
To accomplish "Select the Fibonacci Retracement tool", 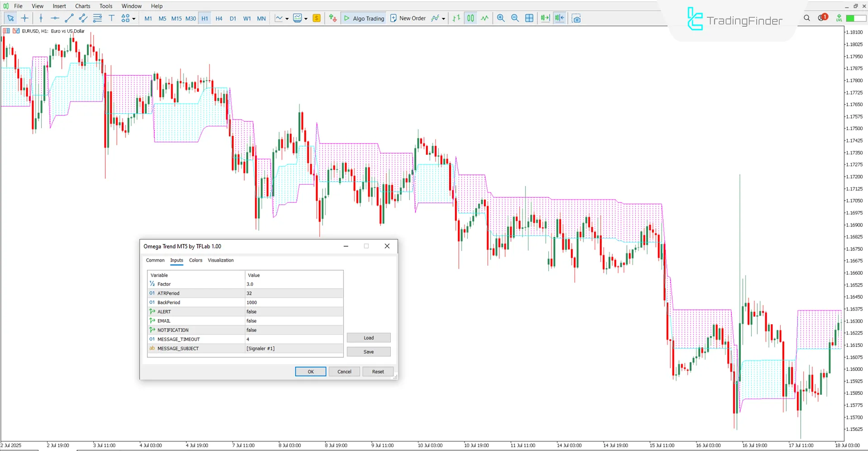I will (x=97, y=18).
